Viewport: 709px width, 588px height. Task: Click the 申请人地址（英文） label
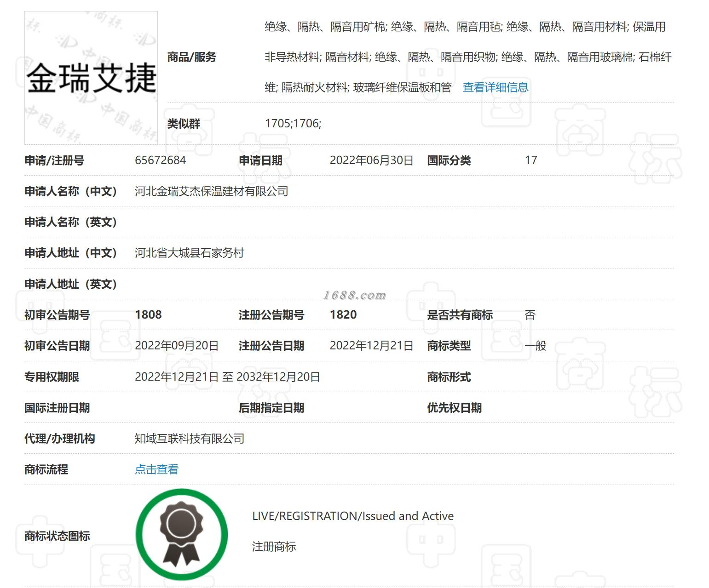point(71,284)
